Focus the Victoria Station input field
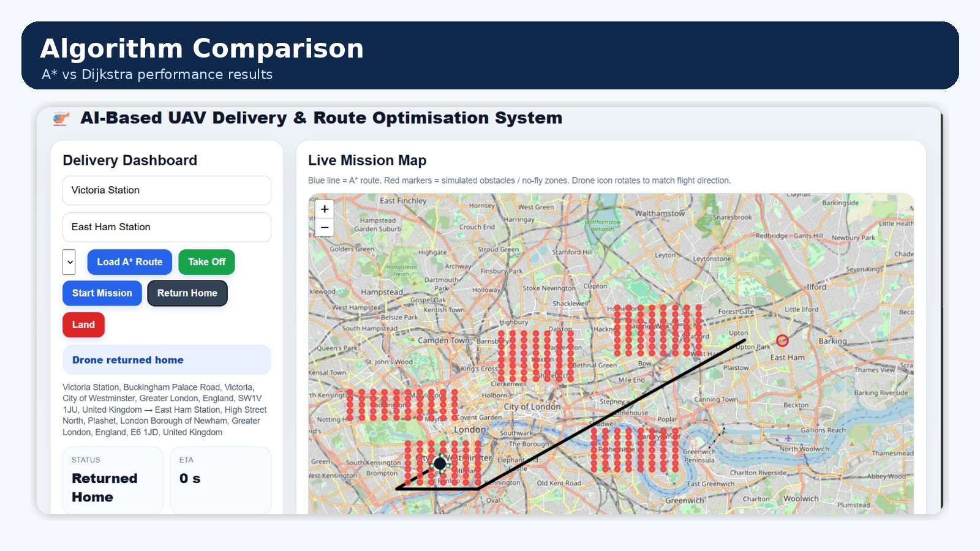 pyautogui.click(x=167, y=190)
